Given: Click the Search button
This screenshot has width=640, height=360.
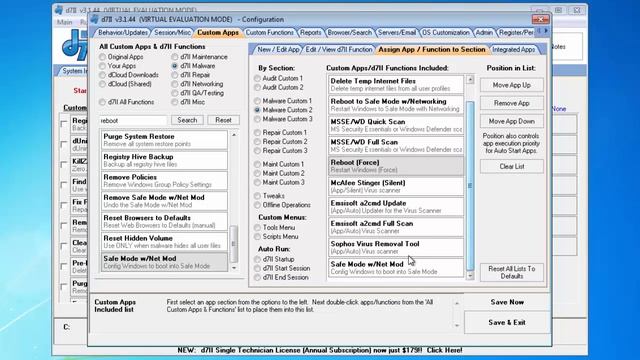Looking at the screenshot, I should [x=187, y=120].
